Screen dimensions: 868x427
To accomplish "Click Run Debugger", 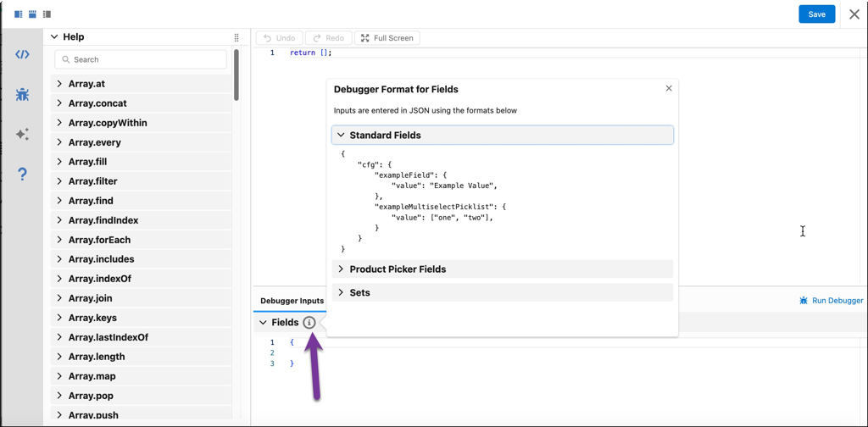I will pos(831,300).
